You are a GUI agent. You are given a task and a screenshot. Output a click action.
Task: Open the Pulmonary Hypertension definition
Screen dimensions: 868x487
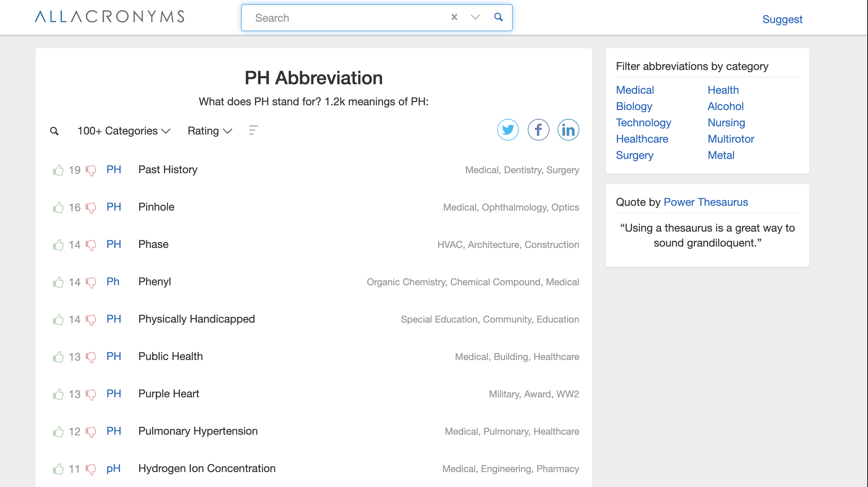pos(198,431)
